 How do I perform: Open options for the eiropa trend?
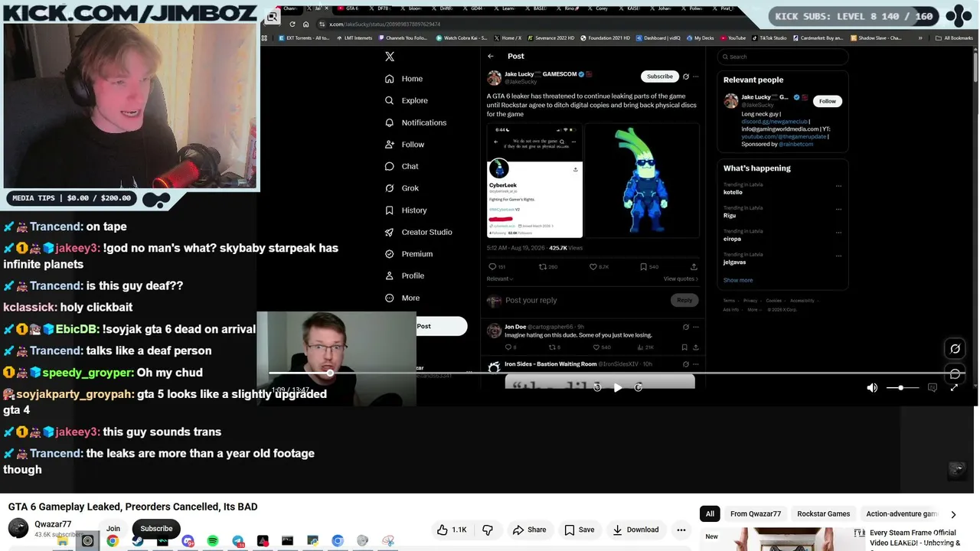click(x=839, y=233)
